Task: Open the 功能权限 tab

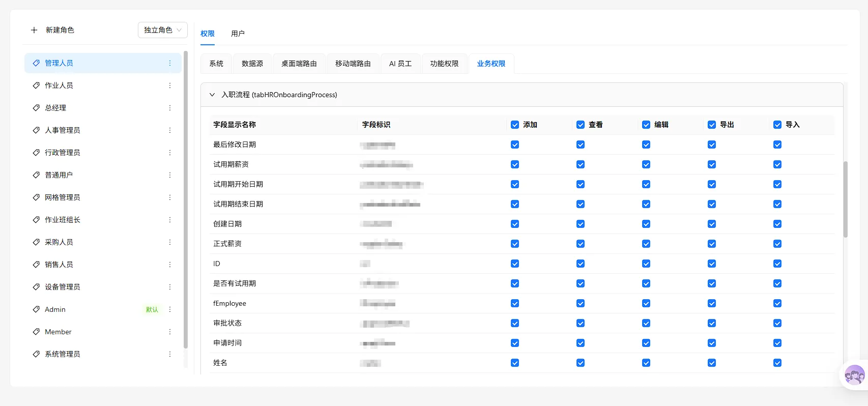Action: pyautogui.click(x=444, y=64)
